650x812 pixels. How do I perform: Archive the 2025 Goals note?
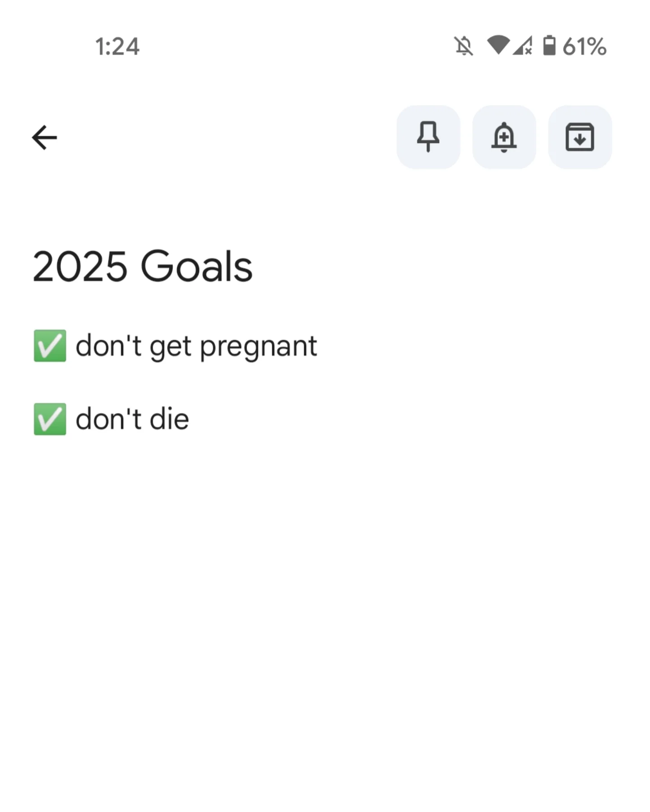coord(580,137)
